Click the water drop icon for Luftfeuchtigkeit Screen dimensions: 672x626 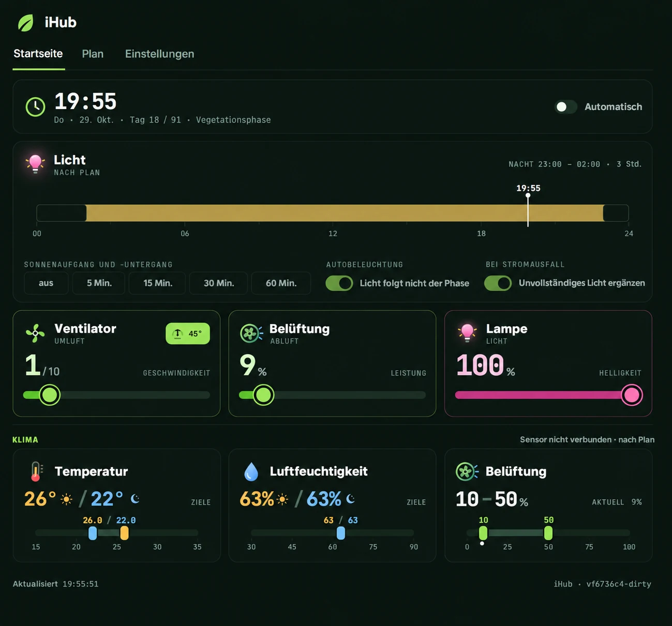point(251,471)
